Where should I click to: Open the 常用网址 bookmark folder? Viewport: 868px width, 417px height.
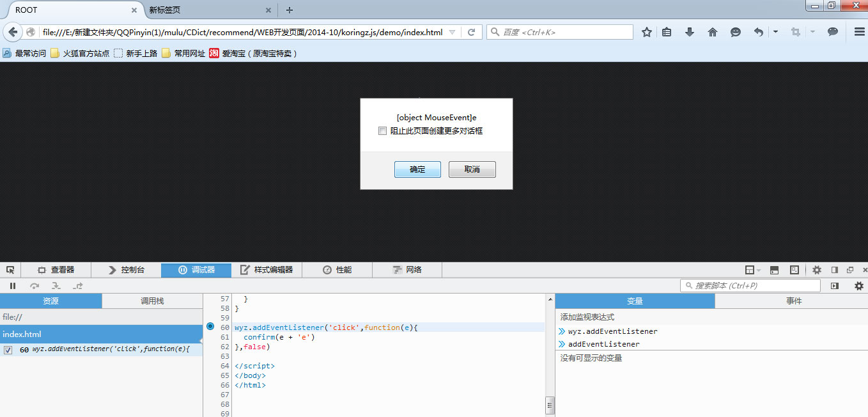point(183,54)
